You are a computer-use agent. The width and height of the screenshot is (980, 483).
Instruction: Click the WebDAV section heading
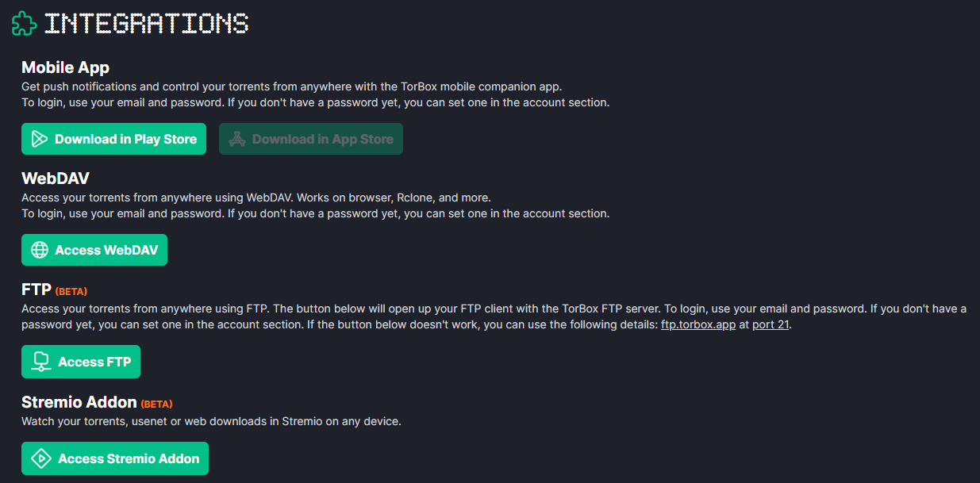click(x=55, y=178)
